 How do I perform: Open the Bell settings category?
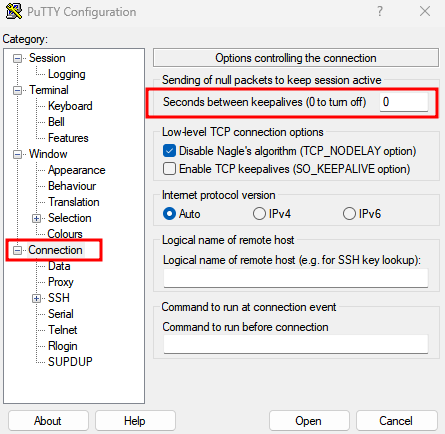[56, 122]
